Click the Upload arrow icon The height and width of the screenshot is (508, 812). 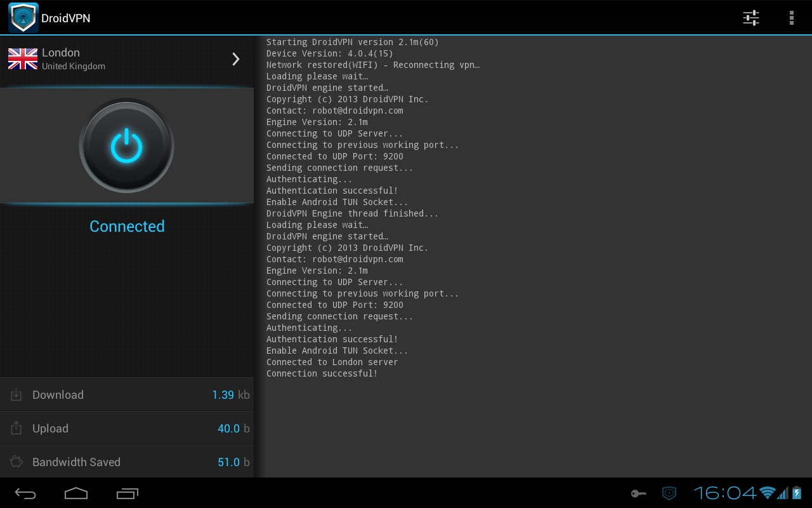click(16, 428)
